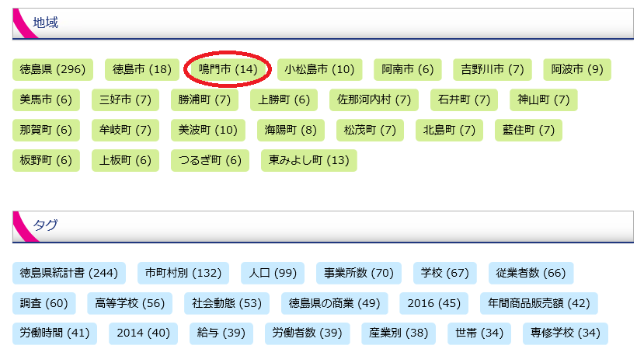Viewport: 644px width, 349px height.
Task: Select the 労働者数 (39) tag
Action: 307,333
